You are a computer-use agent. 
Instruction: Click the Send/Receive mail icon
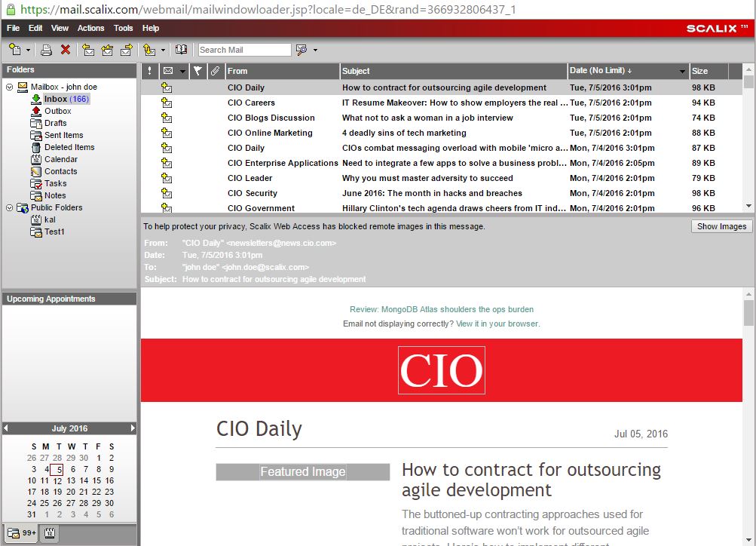click(149, 50)
